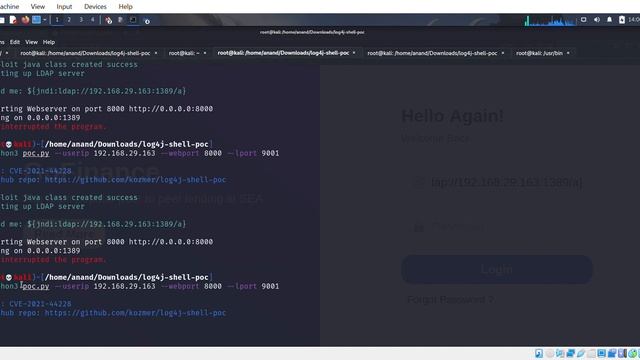640x360 pixels.
Task: Click the VirtualBox USB devices indicator
Action: [581, 353]
